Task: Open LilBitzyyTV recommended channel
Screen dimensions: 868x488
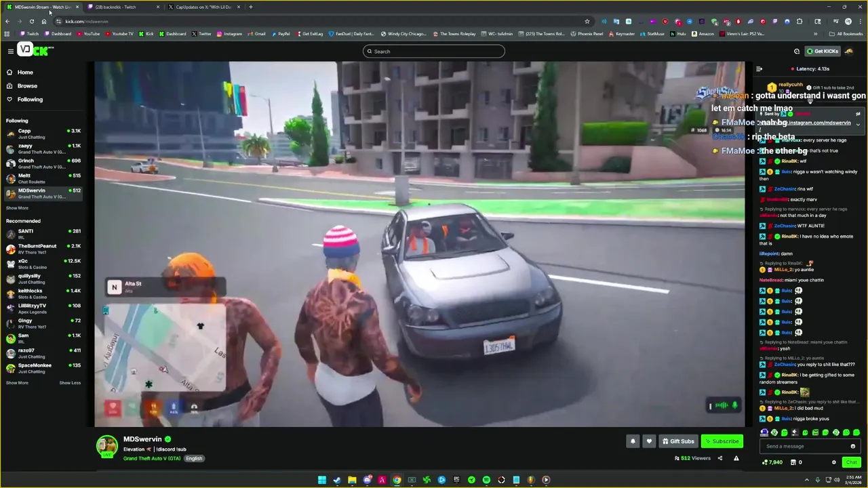Action: (x=43, y=308)
